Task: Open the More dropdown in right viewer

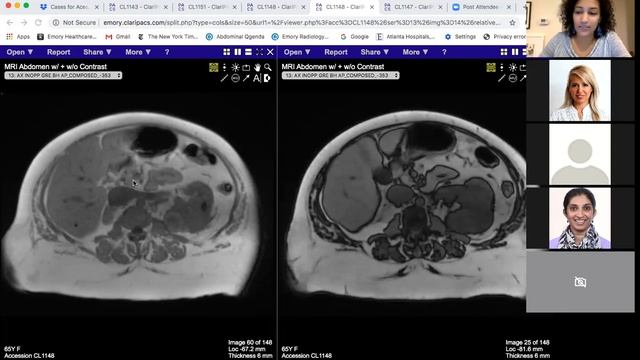Action: (415, 52)
